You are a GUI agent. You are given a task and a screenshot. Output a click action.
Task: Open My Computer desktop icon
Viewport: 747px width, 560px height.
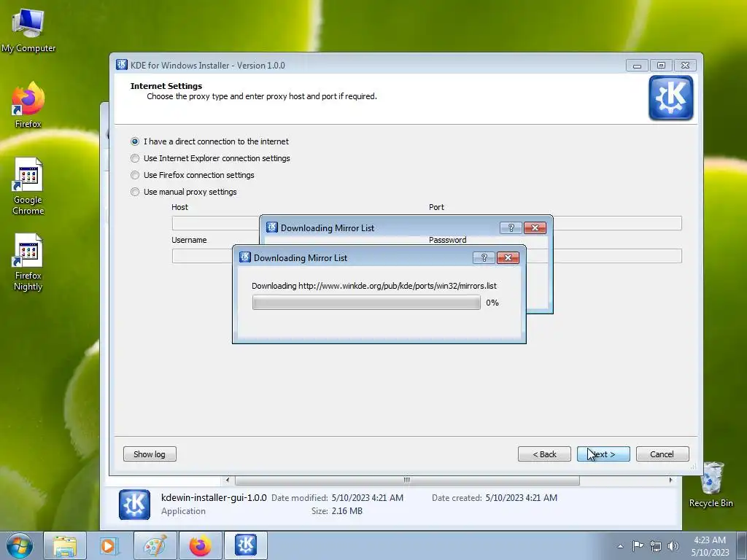point(28,30)
